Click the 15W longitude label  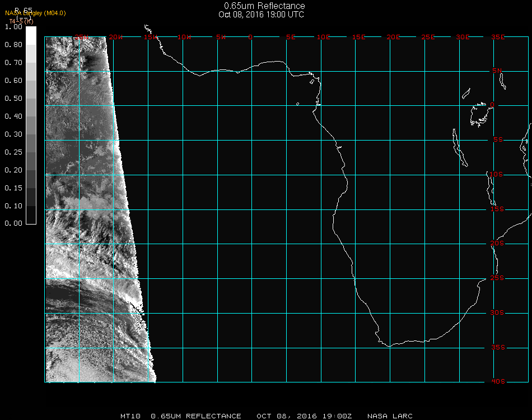pos(150,37)
